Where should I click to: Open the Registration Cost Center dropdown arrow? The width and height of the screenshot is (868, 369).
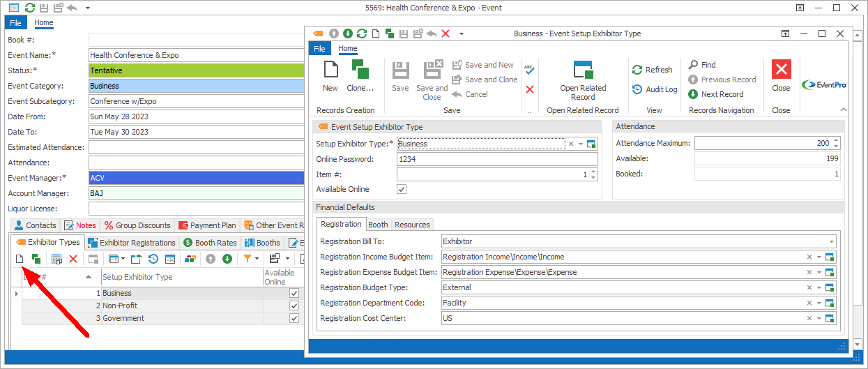[x=819, y=318]
